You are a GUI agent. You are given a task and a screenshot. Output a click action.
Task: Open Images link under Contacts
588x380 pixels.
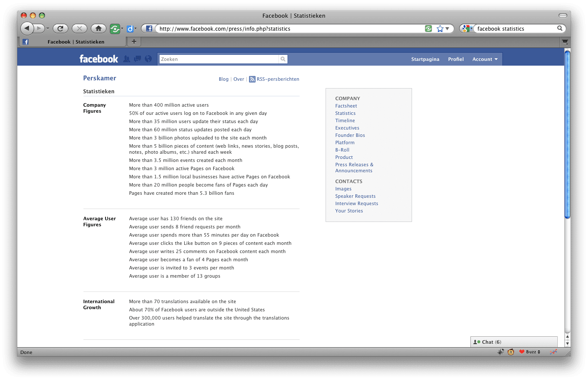pyautogui.click(x=343, y=189)
